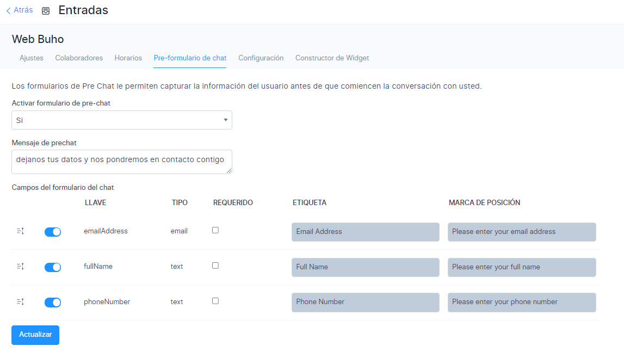The image size is (624, 364).
Task: Check the required box for emailAddress
Action: pos(215,230)
